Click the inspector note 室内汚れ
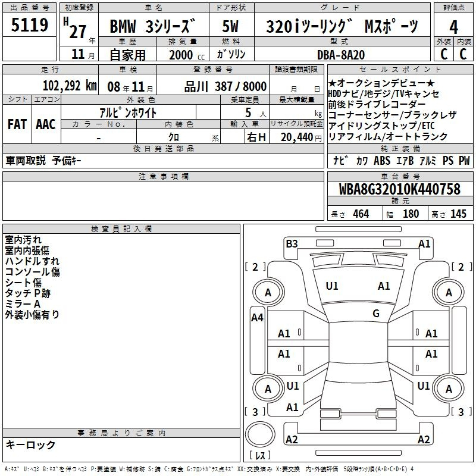The image size is (476, 476). click(23, 240)
